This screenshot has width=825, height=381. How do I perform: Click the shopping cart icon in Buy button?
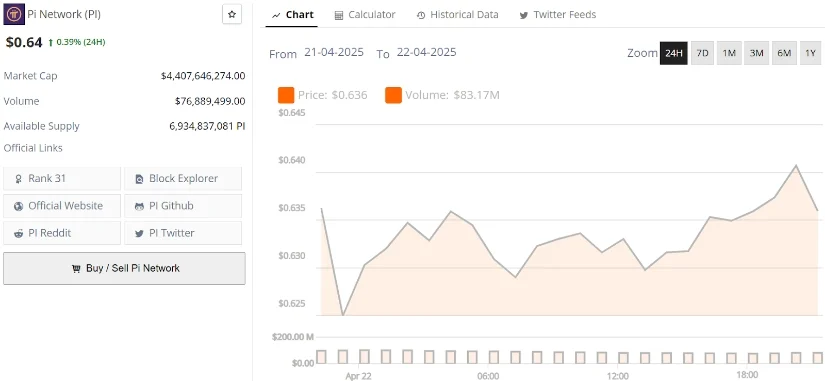point(76,268)
